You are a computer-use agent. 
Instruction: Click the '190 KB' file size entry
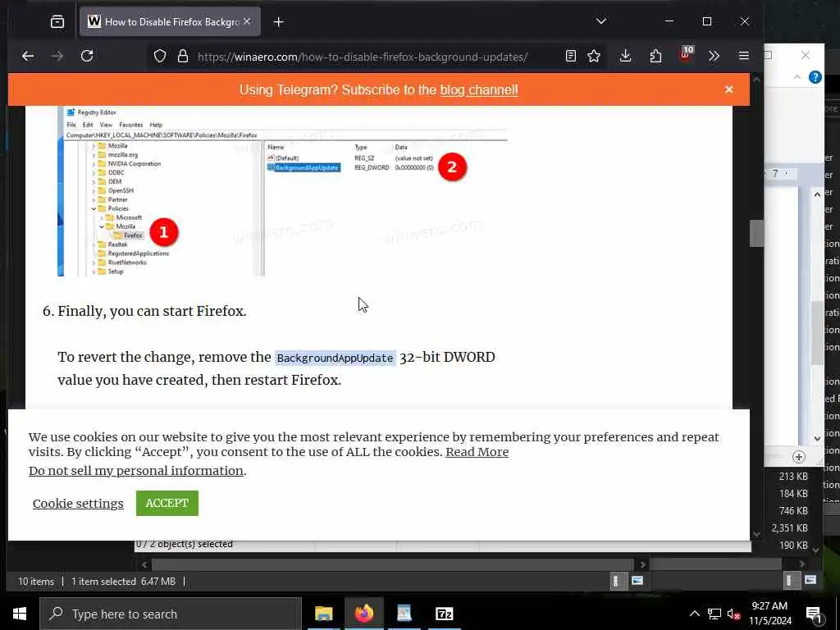point(793,545)
